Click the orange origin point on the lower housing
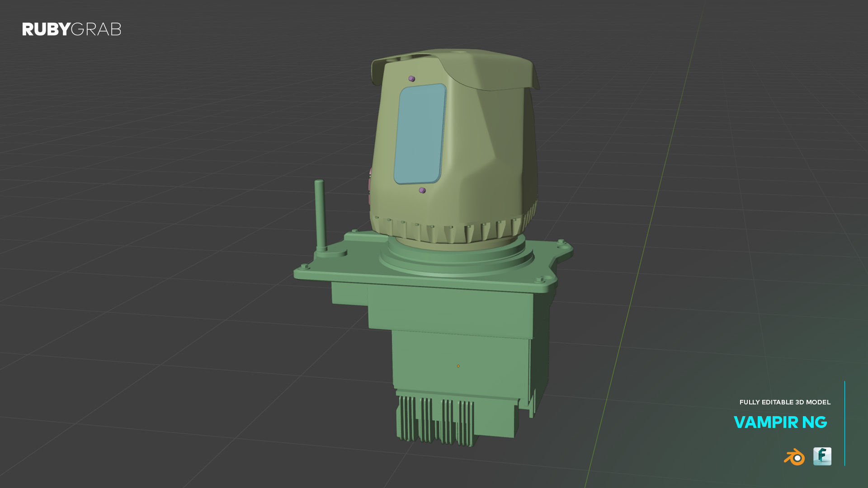 click(x=458, y=366)
